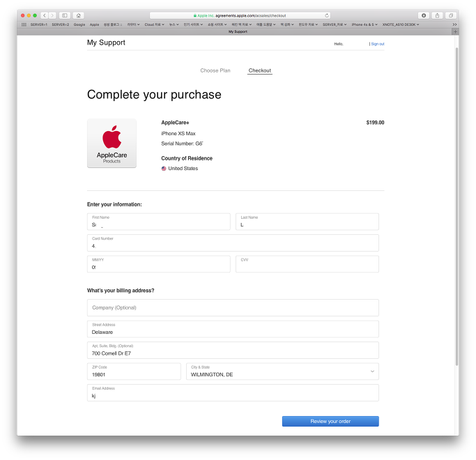
Task: Click the ZIP Code field
Action: point(134,371)
